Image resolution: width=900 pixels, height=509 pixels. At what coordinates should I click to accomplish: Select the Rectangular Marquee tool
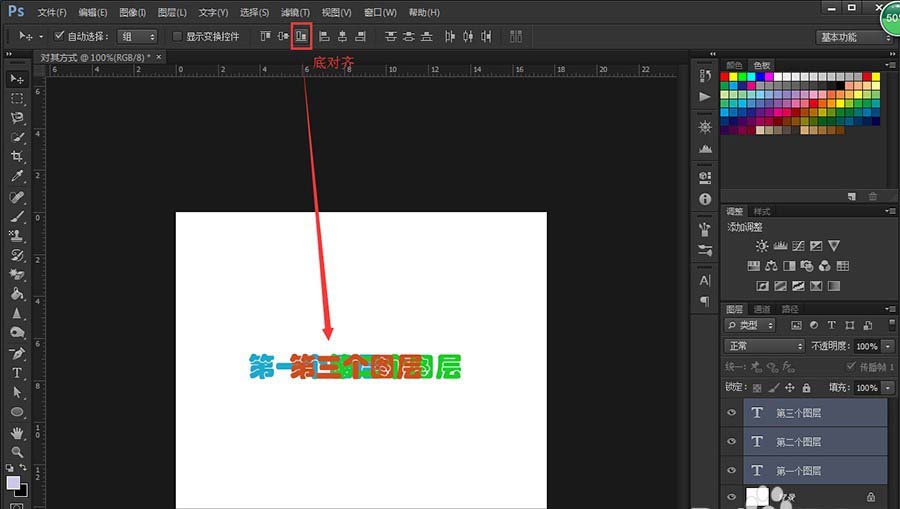click(x=17, y=98)
